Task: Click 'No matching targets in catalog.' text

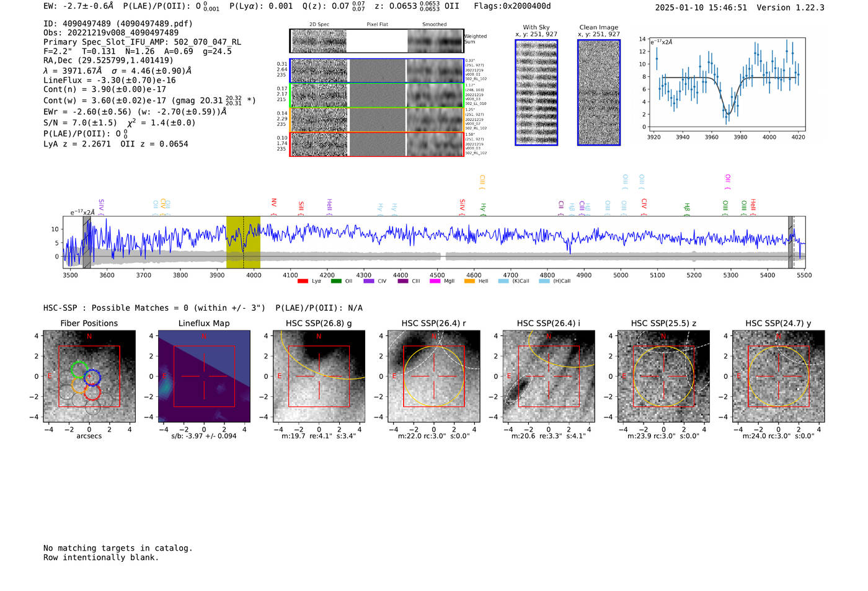Action: 118,548
